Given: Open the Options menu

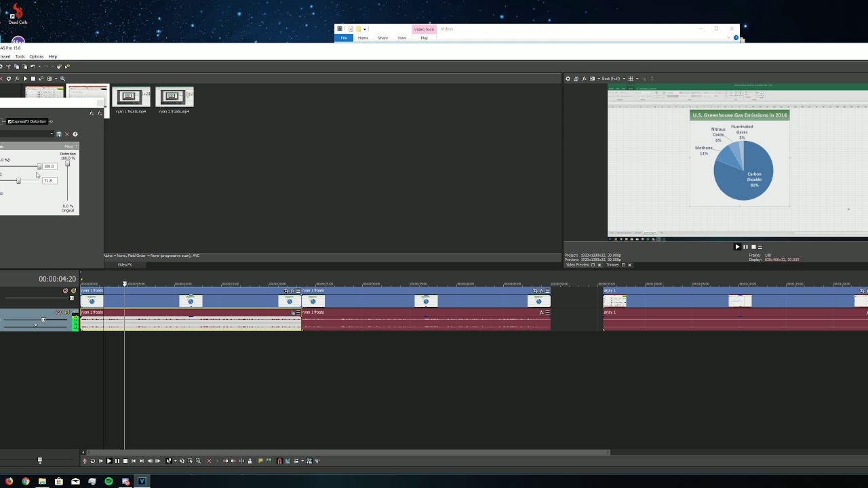Looking at the screenshot, I should [36, 56].
